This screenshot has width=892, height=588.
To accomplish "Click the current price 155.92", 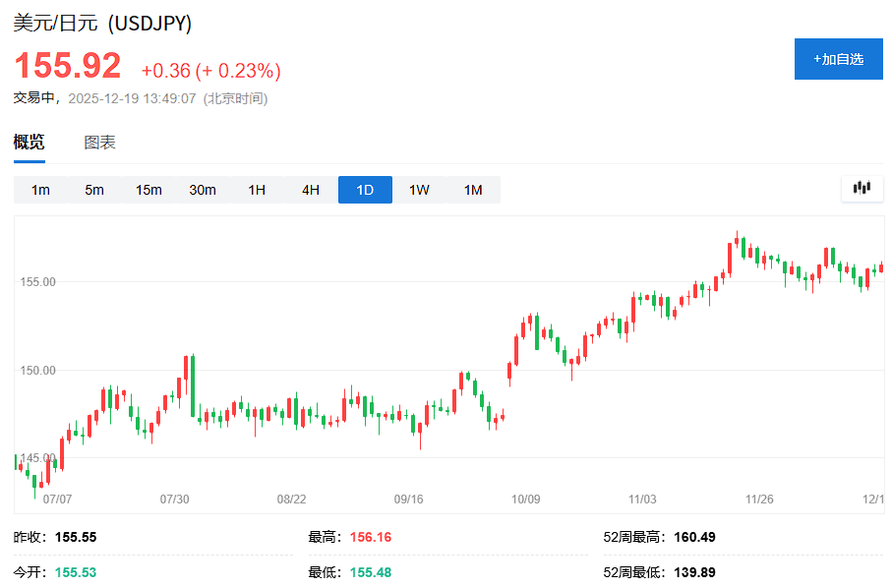I will [67, 66].
